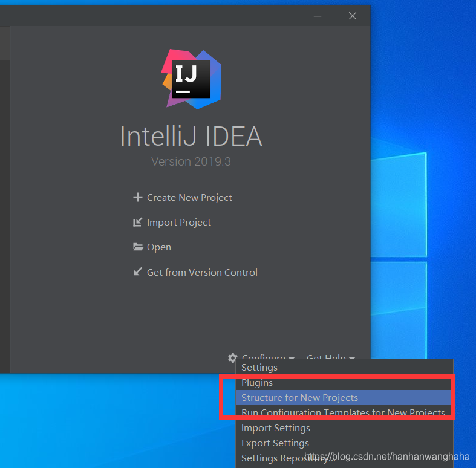Select Export Settings menu entry
The width and height of the screenshot is (476, 468).
click(x=344, y=443)
